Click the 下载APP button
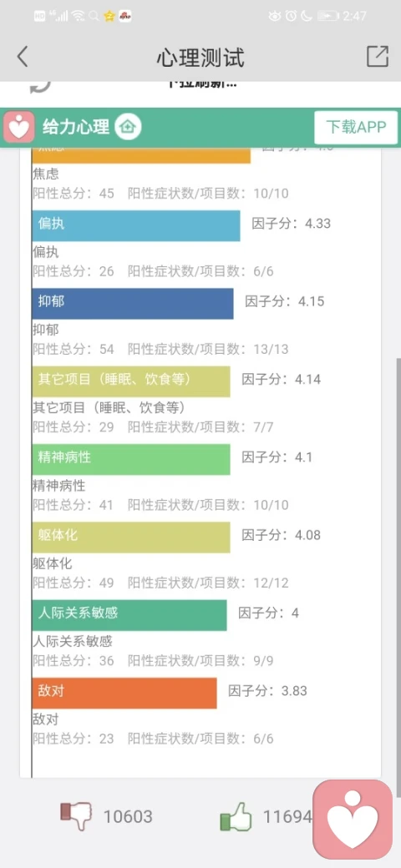The width and height of the screenshot is (401, 868). (356, 128)
